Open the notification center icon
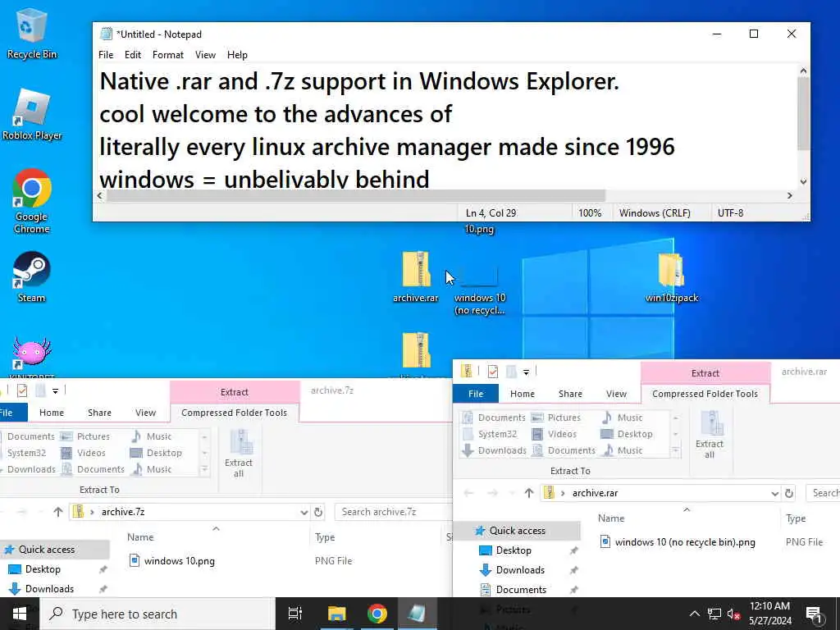Screen dimensions: 840x630 (815, 614)
